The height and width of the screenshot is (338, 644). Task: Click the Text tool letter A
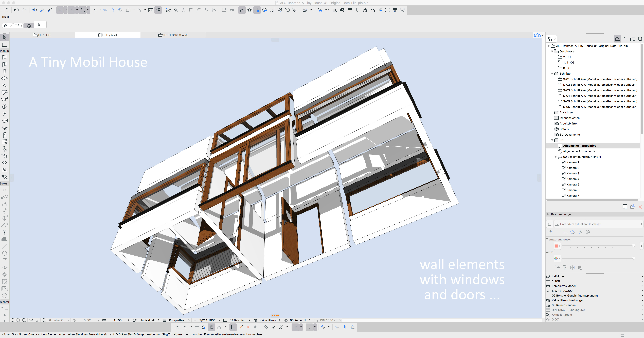[x=5, y=190]
